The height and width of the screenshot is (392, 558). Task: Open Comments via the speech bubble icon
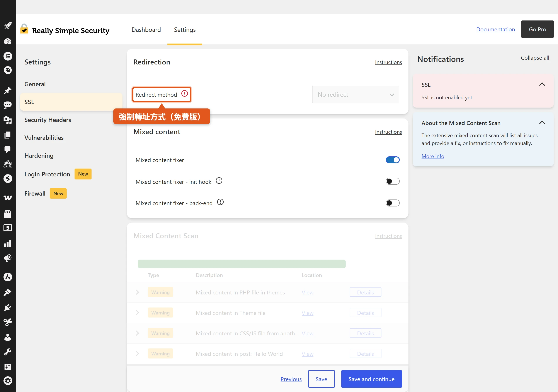click(x=8, y=149)
